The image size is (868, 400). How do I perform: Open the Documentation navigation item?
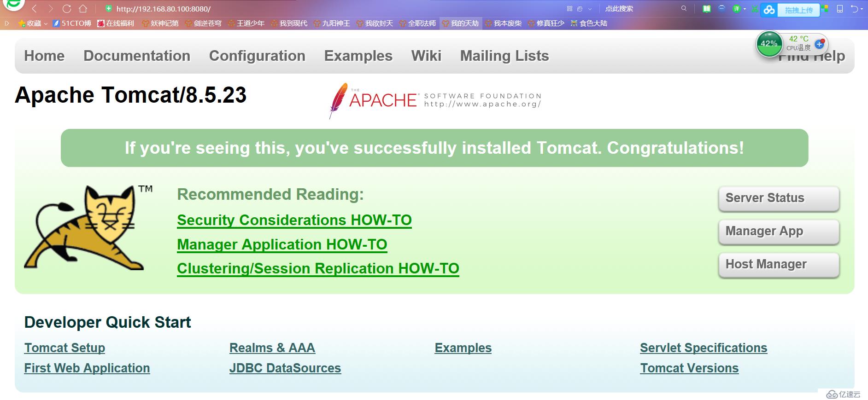click(137, 56)
